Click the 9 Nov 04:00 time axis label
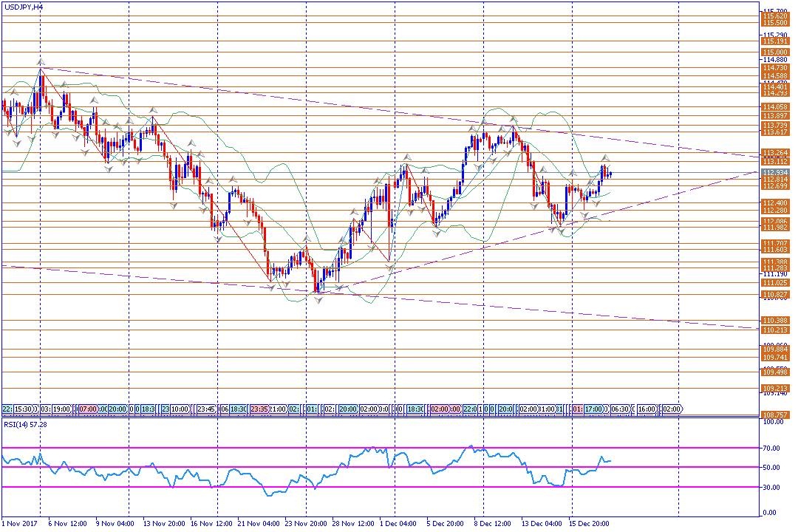The width and height of the screenshot is (798, 532). coord(115,523)
